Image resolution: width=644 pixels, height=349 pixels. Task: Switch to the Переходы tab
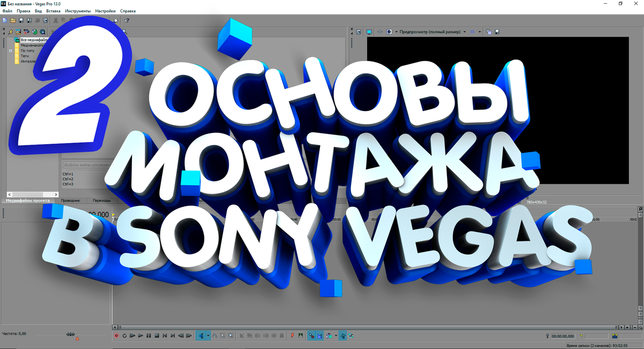coord(101,201)
